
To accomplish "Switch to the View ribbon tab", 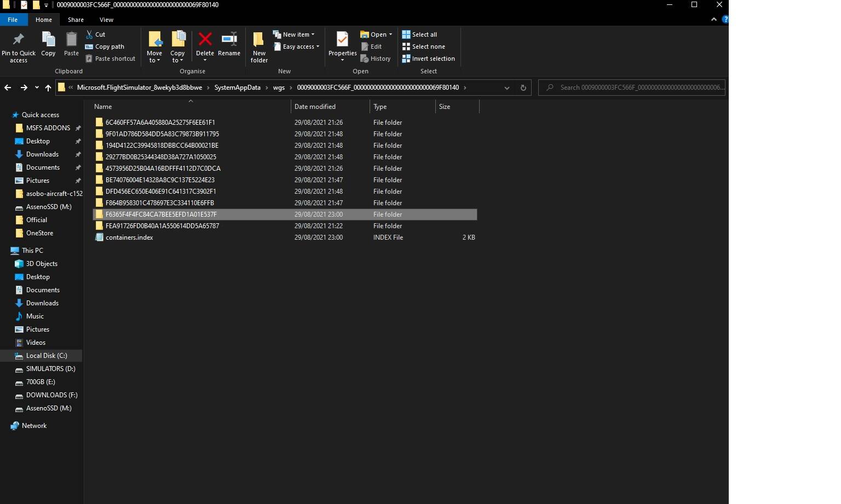I will point(106,20).
